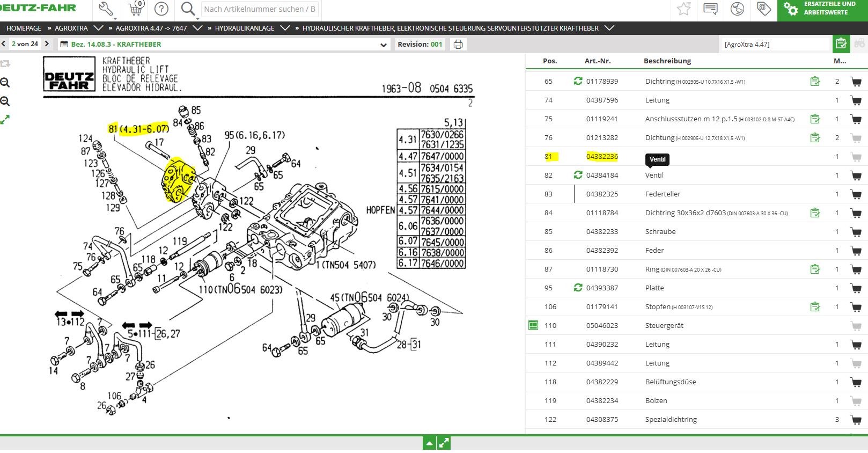
Task: Toggle fullscreen with bottom expand arrows
Action: [444, 443]
